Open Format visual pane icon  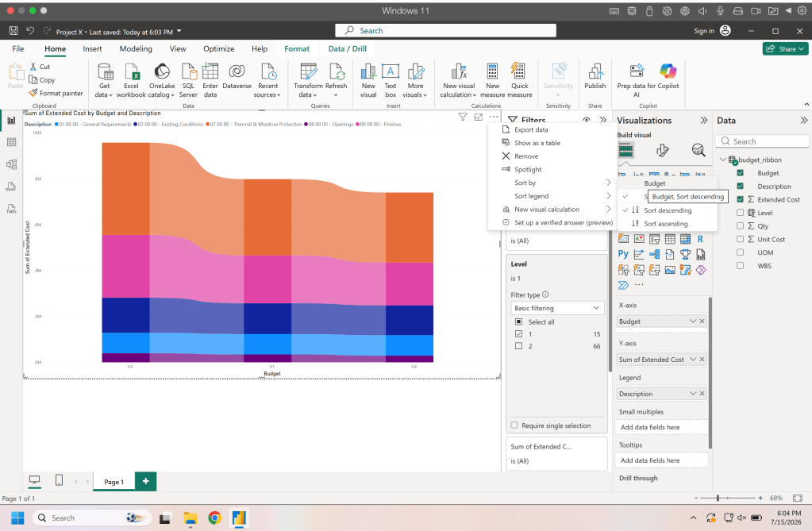click(x=662, y=150)
